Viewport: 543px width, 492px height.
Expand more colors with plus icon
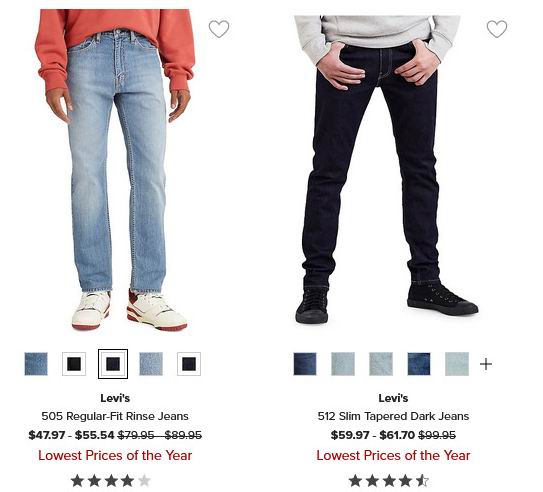[486, 364]
